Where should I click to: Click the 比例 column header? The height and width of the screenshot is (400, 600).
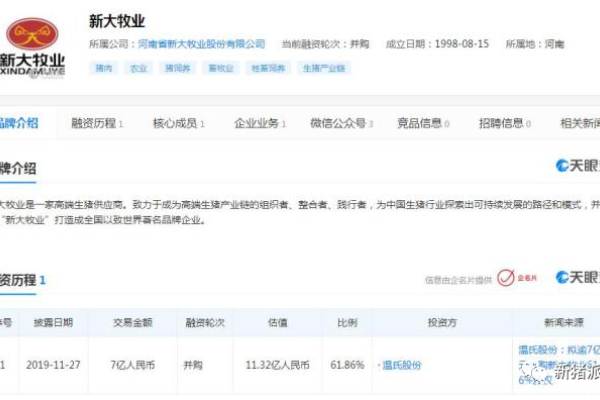point(347,323)
